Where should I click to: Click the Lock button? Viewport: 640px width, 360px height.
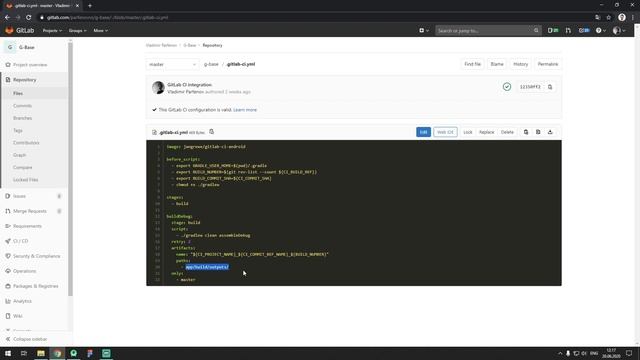pos(468,132)
